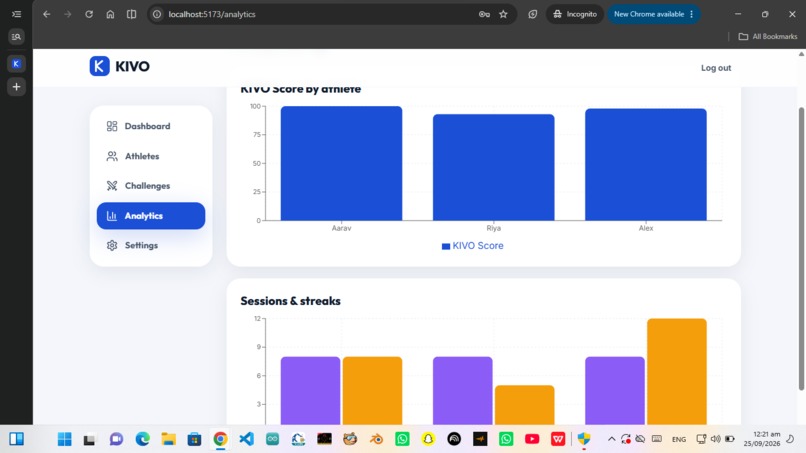Bookmark this page with the star icon

click(x=503, y=14)
